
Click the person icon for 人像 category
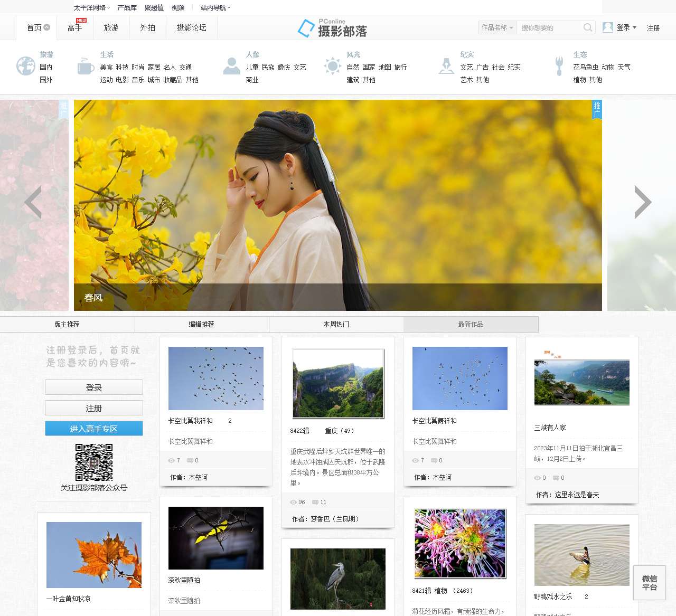click(231, 66)
